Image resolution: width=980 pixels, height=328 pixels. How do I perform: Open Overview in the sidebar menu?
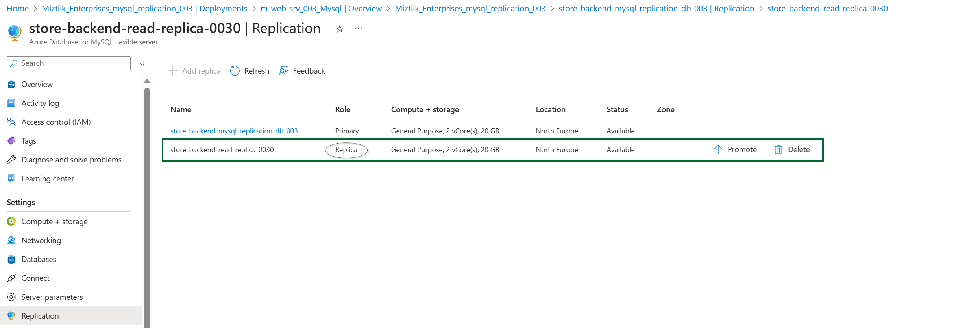click(37, 84)
